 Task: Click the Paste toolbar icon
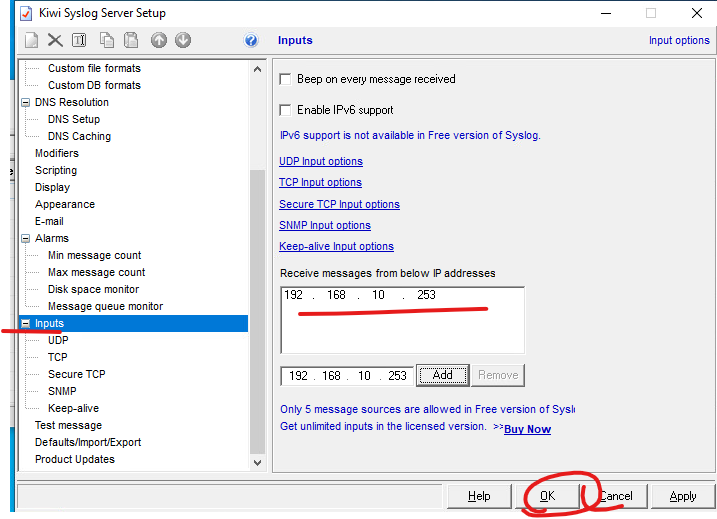131,40
